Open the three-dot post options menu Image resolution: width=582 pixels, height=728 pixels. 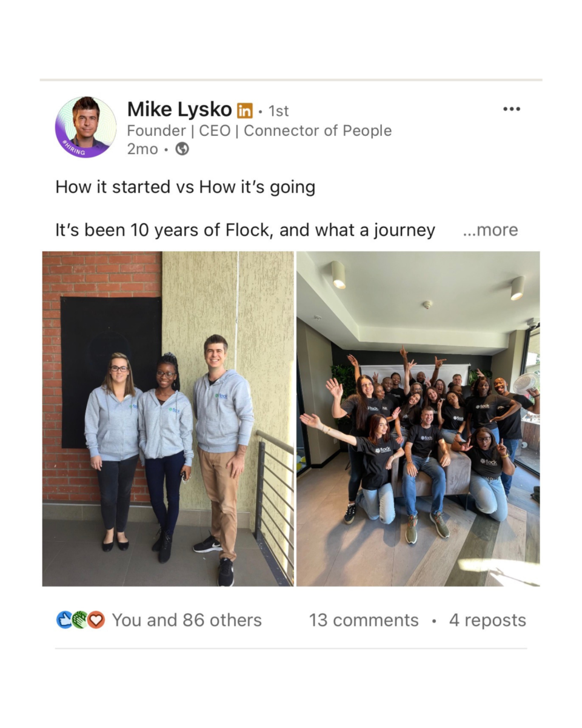click(x=512, y=109)
